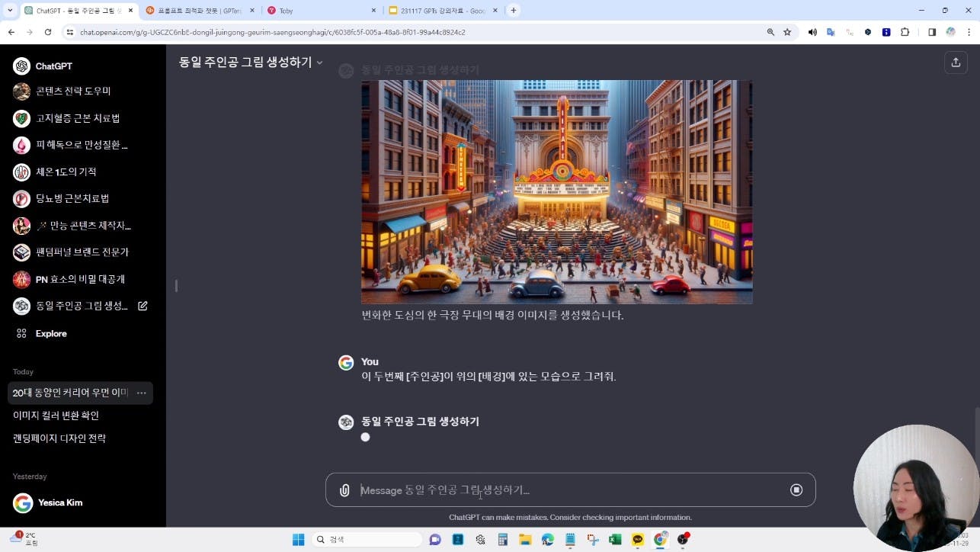Open File Explorer from the taskbar
The width and height of the screenshot is (980, 552).
coord(525,540)
